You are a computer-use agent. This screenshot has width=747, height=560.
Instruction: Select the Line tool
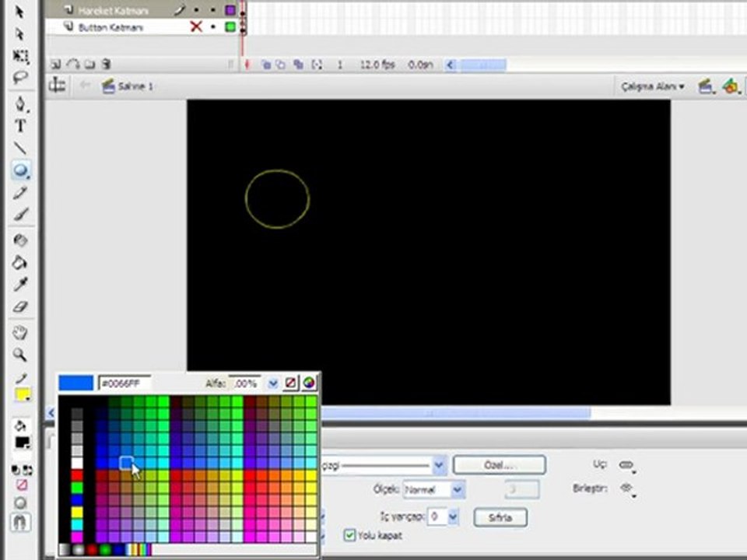20,148
